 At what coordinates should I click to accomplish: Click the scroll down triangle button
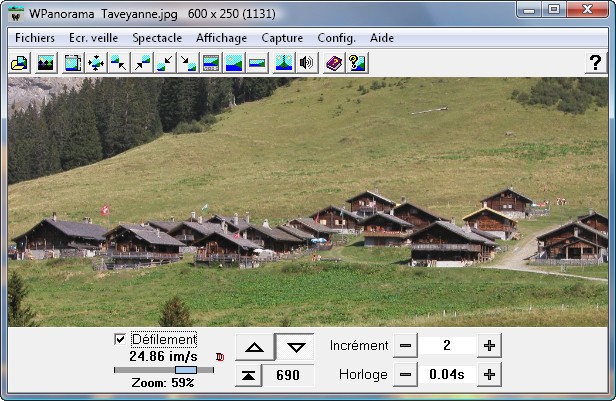point(296,347)
